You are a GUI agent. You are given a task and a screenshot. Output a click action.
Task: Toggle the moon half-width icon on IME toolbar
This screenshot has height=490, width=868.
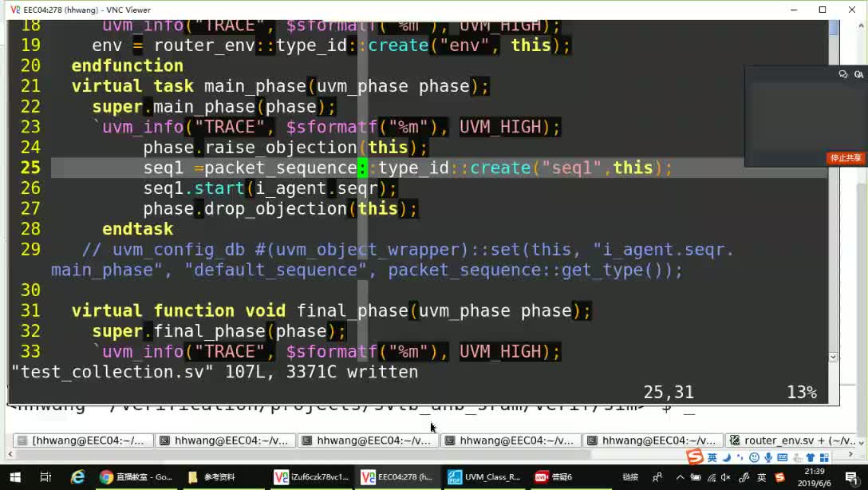coord(727,457)
